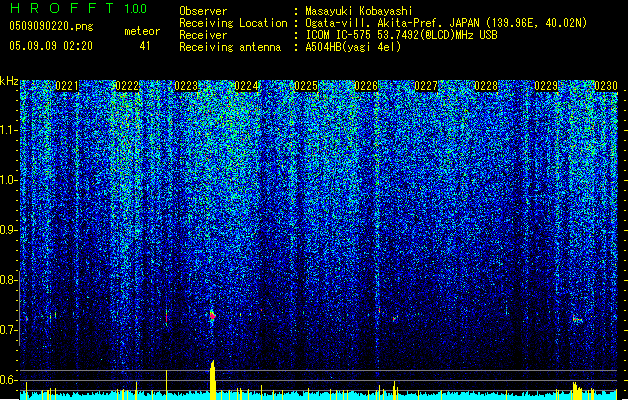Select antenna value A504HB(yagi 4el)
This screenshot has height=400, width=629.
tap(353, 47)
